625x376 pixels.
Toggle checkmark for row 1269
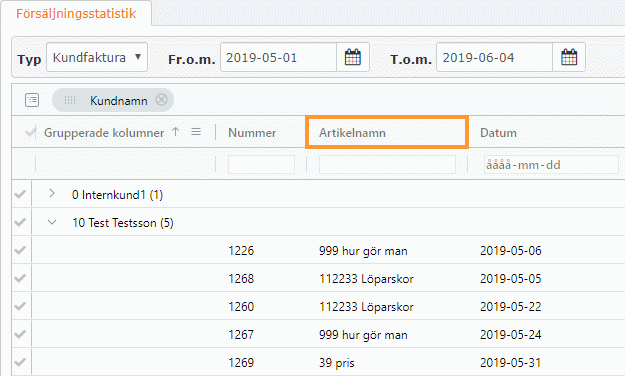coord(20,362)
